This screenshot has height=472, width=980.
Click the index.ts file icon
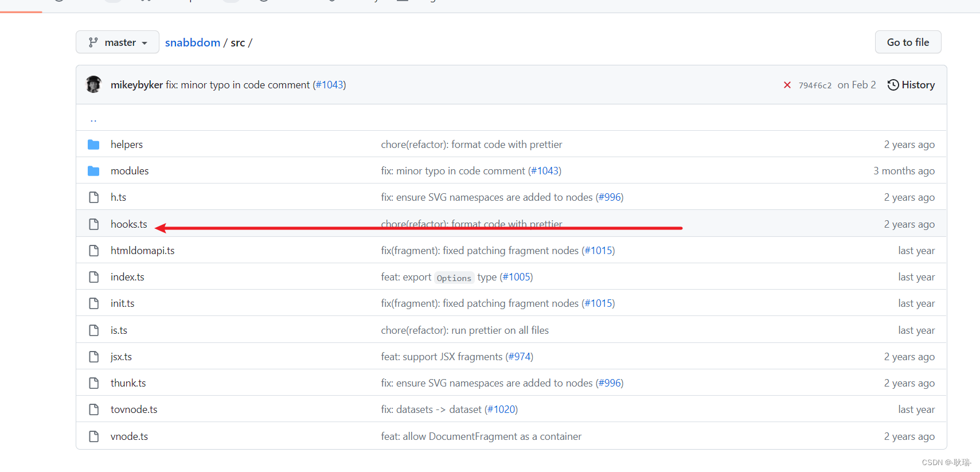click(94, 277)
